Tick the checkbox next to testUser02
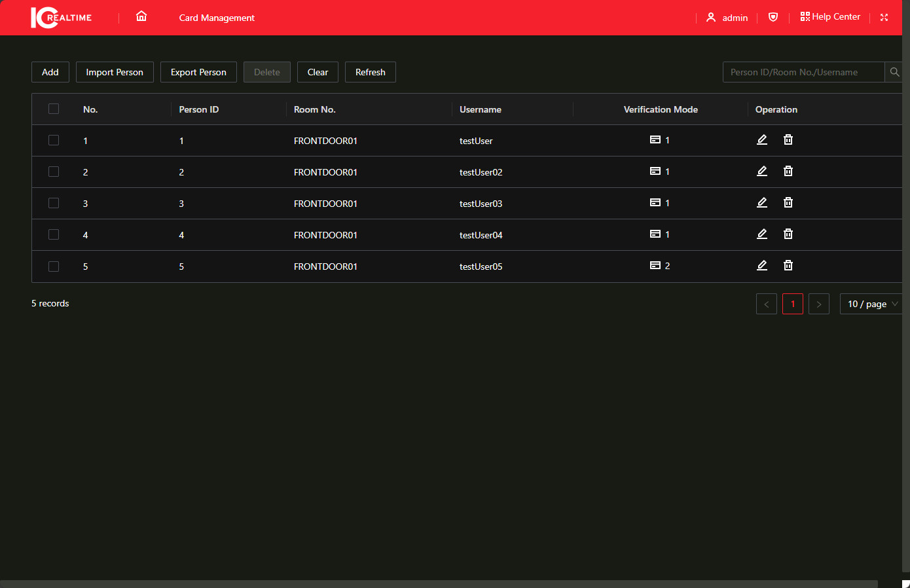 point(54,172)
